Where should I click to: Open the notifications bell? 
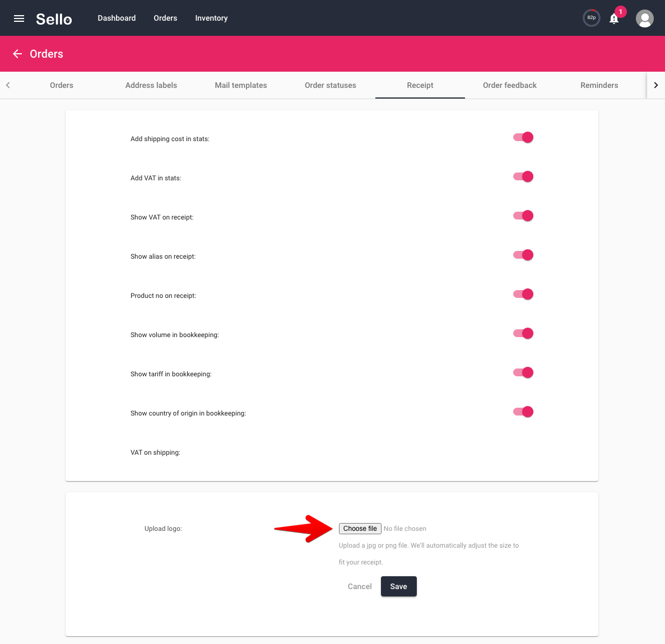(x=613, y=18)
